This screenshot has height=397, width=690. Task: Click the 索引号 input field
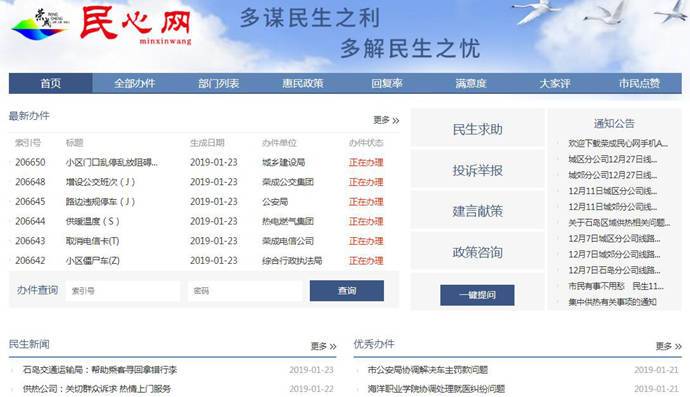coord(123,291)
